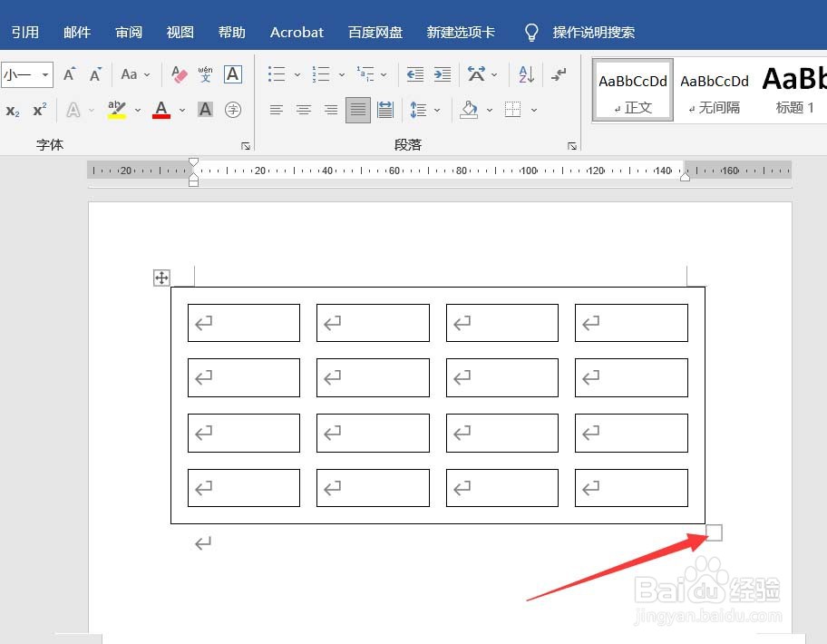The image size is (827, 644).
Task: Apply superscript formatting
Action: (39, 112)
